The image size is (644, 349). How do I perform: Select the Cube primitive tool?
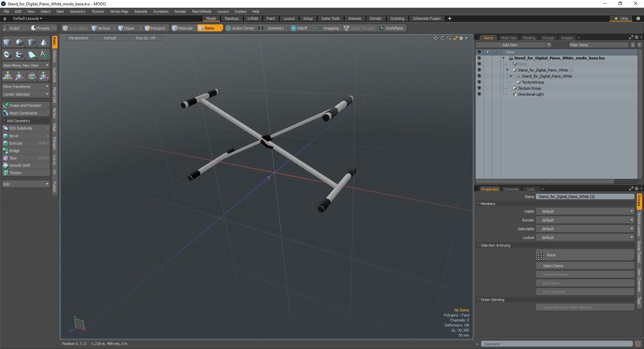point(7,42)
